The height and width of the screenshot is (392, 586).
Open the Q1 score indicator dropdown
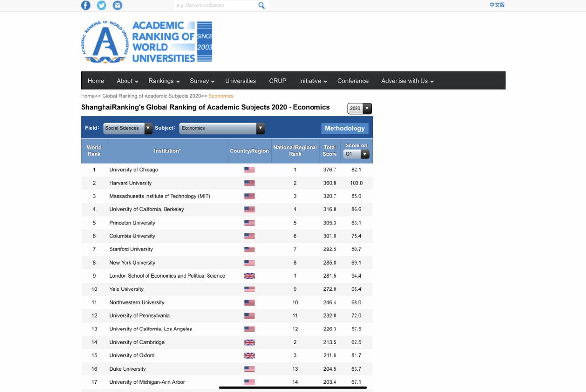tap(356, 154)
